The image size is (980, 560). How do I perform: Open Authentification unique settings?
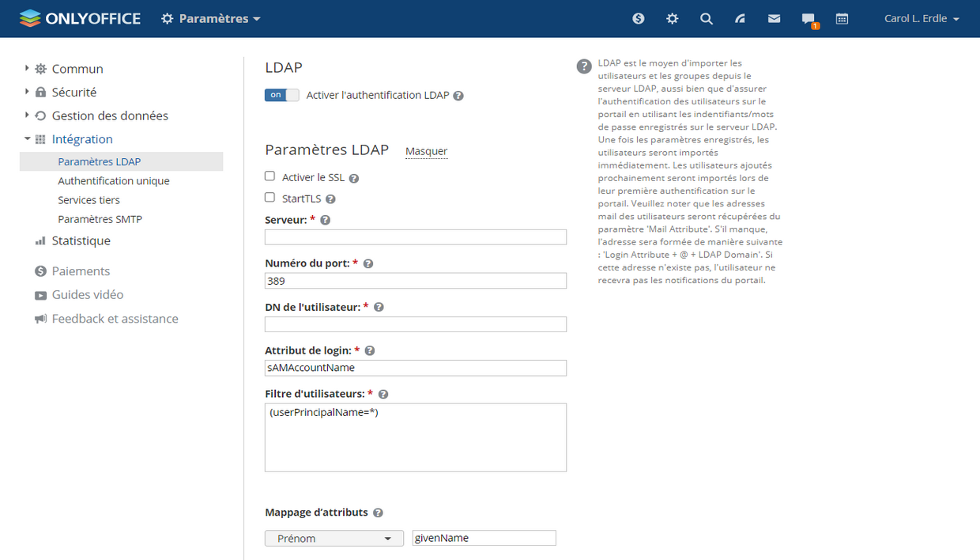pyautogui.click(x=114, y=181)
